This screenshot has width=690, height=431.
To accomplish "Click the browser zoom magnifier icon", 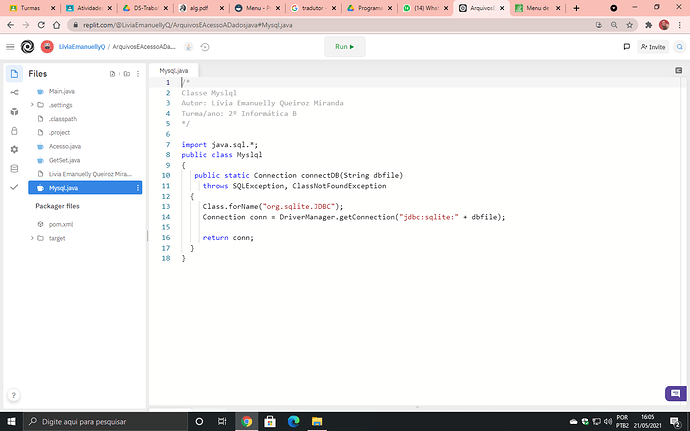I will coord(614,25).
